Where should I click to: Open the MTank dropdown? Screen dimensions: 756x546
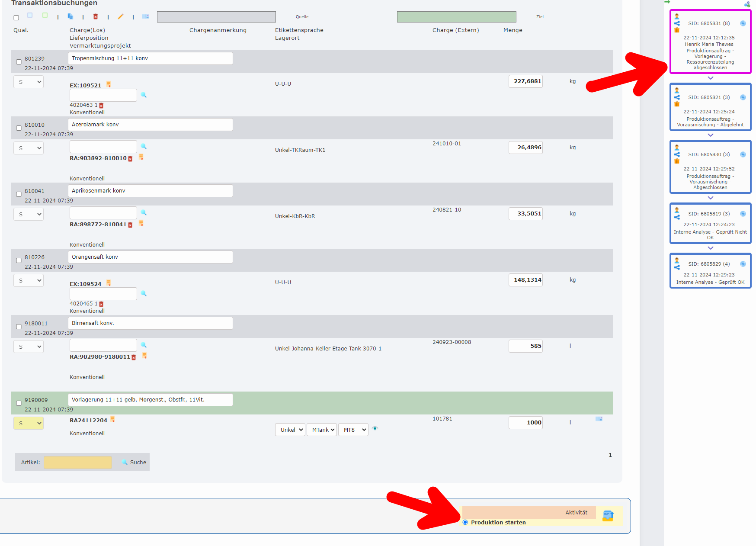point(322,430)
